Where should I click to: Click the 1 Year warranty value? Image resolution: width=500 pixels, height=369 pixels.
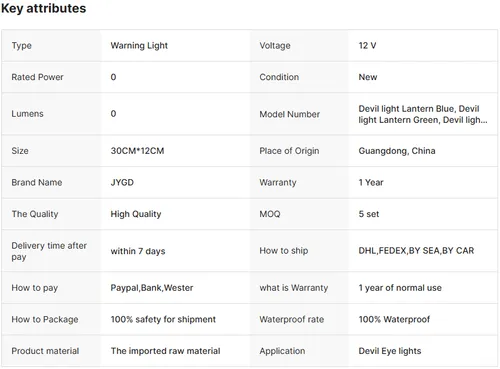(371, 182)
